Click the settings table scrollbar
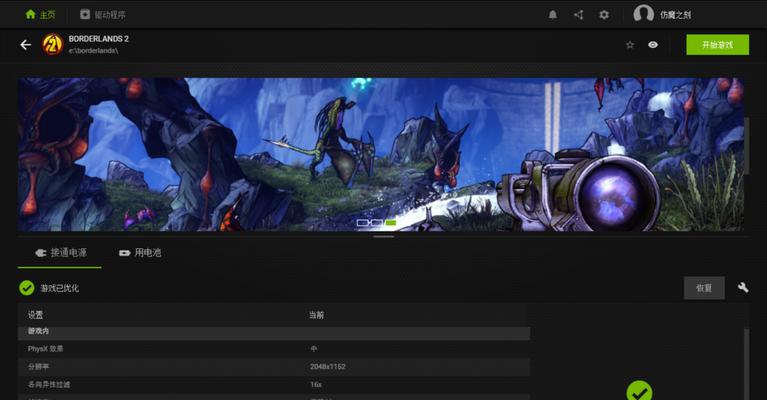 746,364
